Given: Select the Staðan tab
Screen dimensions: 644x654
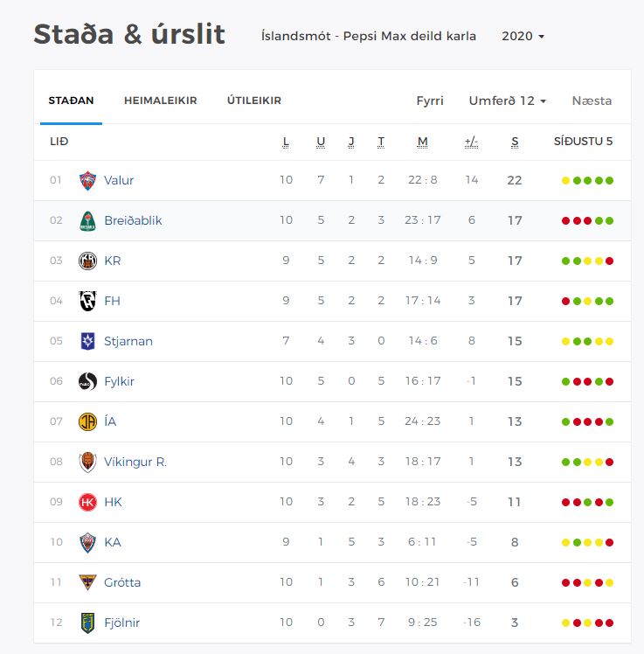Looking at the screenshot, I should 71,101.
